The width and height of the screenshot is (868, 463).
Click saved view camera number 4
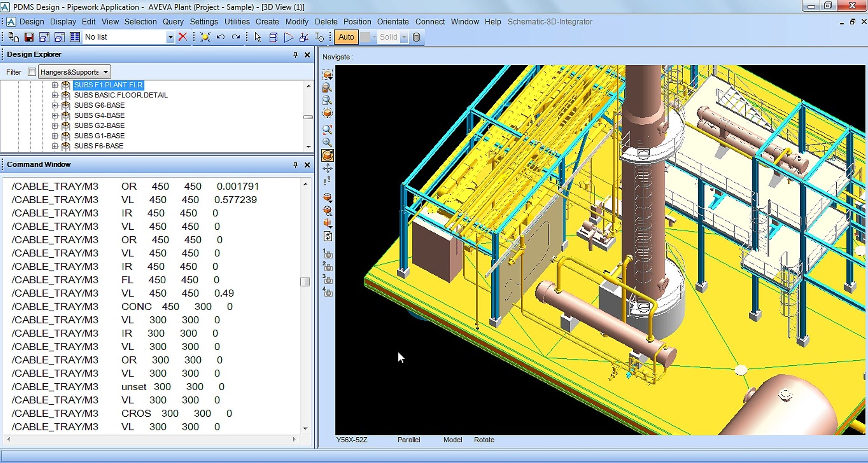tap(327, 292)
